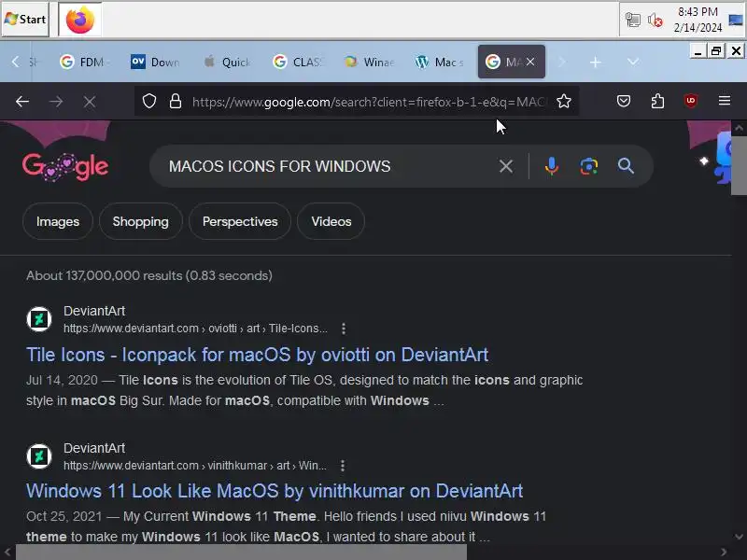Image resolution: width=747 pixels, height=560 pixels.
Task: Start voice search with microphone
Action: [552, 166]
